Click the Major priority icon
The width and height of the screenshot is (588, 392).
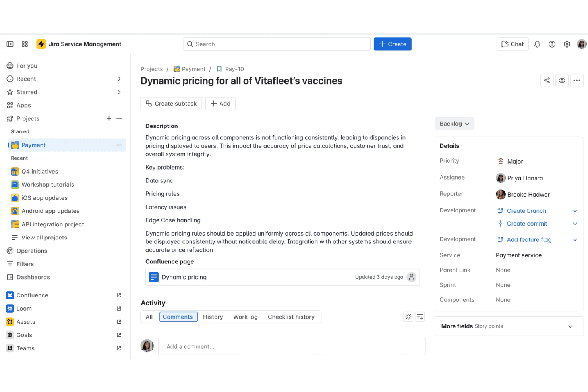pyautogui.click(x=501, y=161)
